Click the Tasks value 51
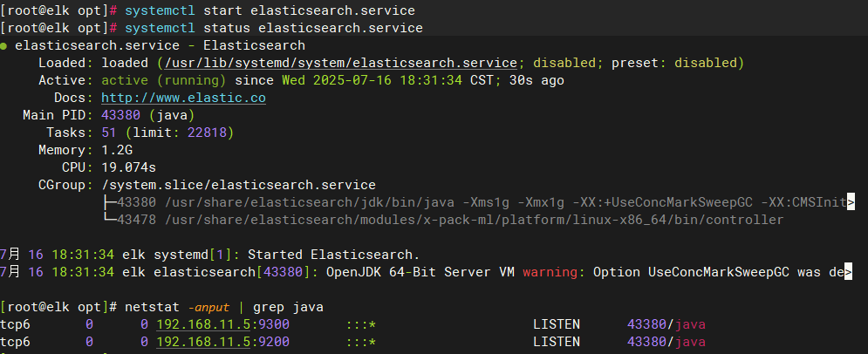 [x=109, y=133]
